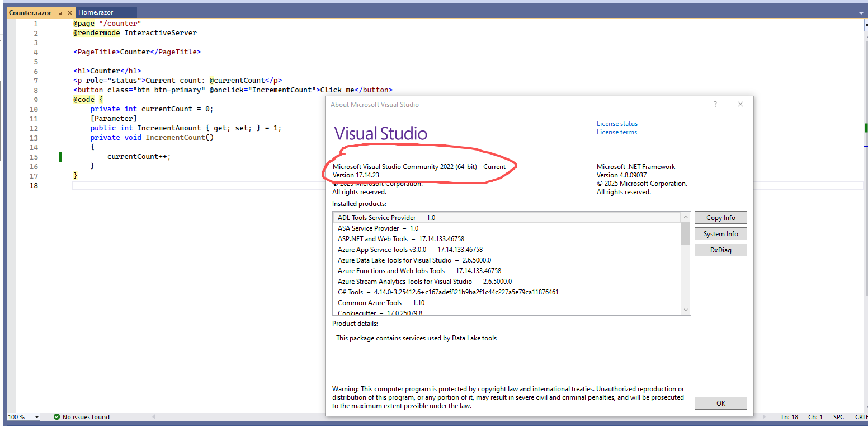The image size is (868, 426).
Task: Select Common Azure Tools in installed products
Action: click(507, 303)
